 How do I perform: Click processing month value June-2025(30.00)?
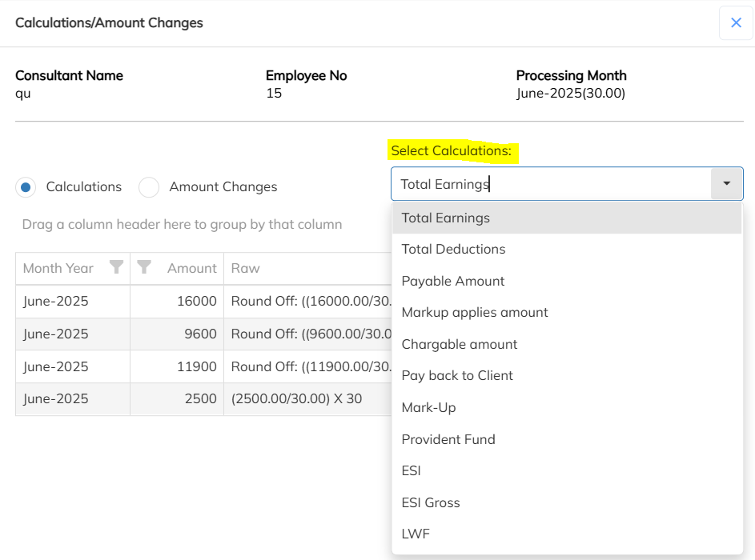tap(571, 94)
